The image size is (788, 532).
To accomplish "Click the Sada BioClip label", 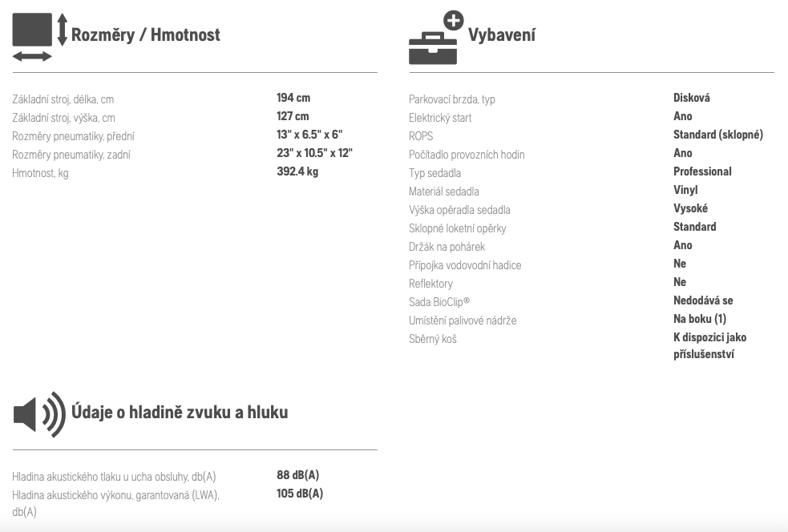I will tap(439, 302).
